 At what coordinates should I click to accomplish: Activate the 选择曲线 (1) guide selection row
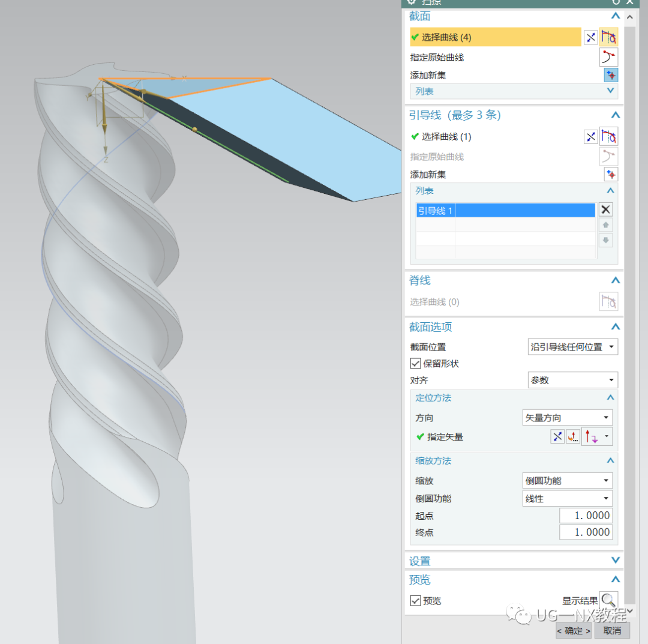(496, 136)
